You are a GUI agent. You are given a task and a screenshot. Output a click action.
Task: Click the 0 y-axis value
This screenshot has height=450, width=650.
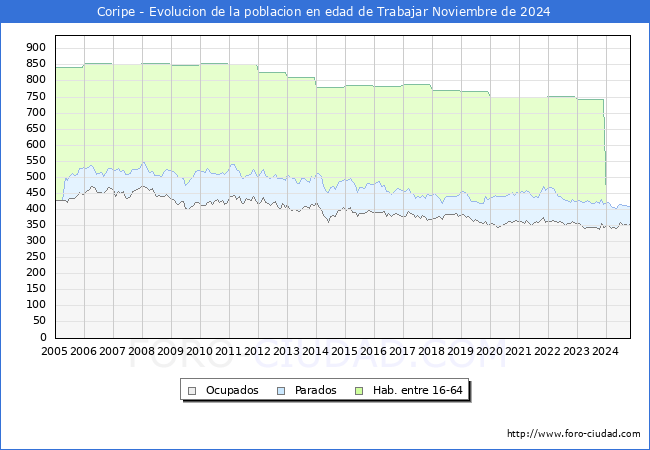pyautogui.click(x=43, y=338)
